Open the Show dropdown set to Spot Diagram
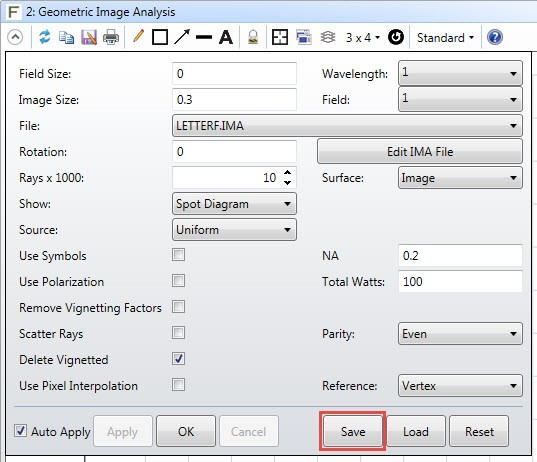This screenshot has width=537, height=462. click(234, 204)
